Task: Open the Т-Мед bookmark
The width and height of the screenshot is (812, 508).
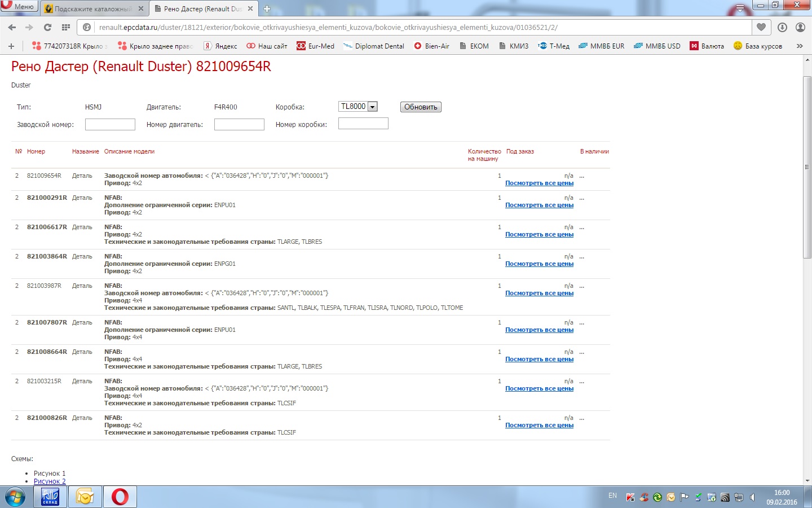Action: (554, 46)
